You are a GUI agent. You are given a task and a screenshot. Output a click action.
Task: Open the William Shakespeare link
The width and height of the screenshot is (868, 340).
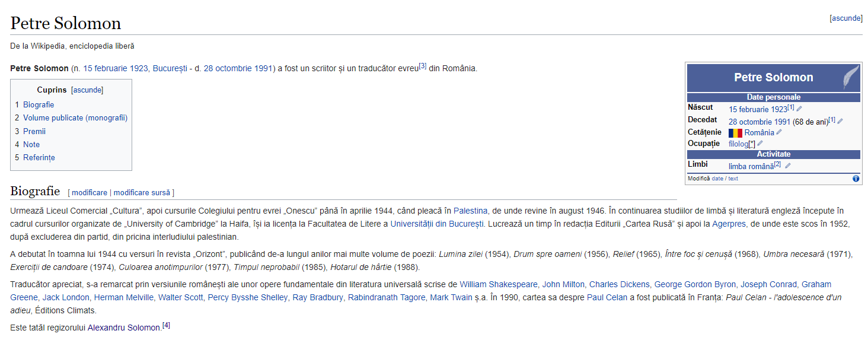pos(499,284)
